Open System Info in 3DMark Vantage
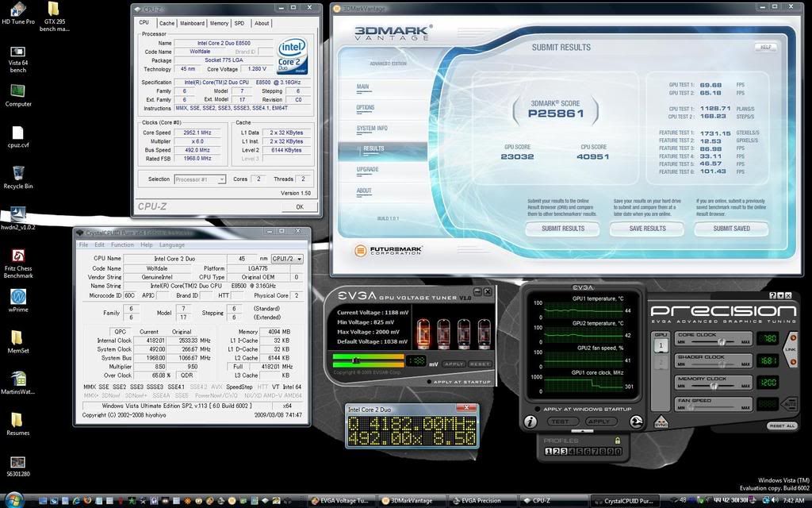The width and height of the screenshot is (812, 508). 372,129
